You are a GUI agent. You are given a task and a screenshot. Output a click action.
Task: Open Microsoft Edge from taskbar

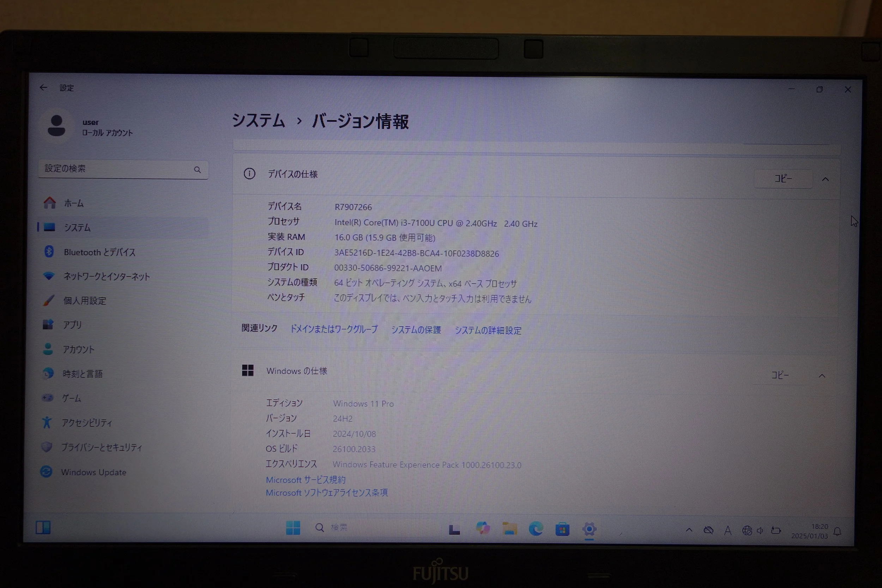pyautogui.click(x=536, y=529)
